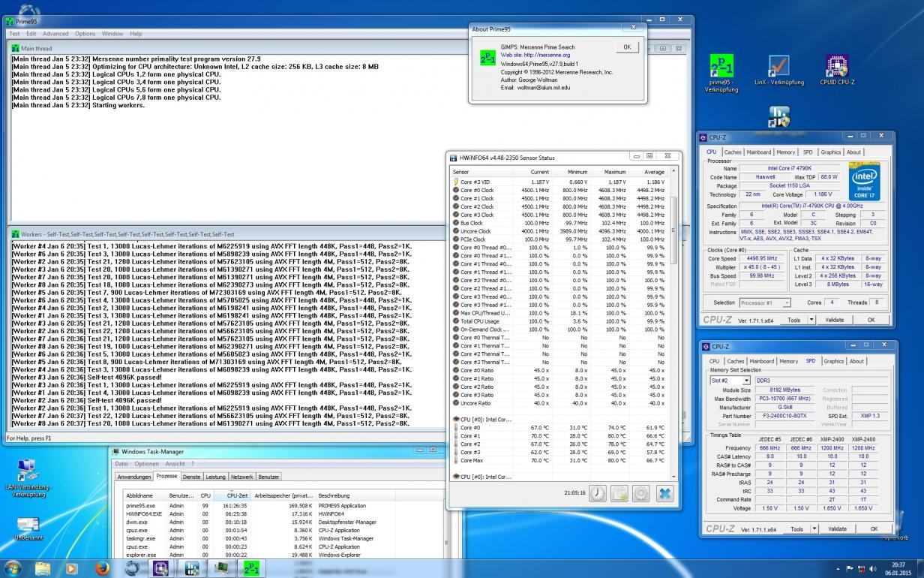
Task: Open Mainboard tab in upper CPU-Z window
Action: pyautogui.click(x=759, y=152)
